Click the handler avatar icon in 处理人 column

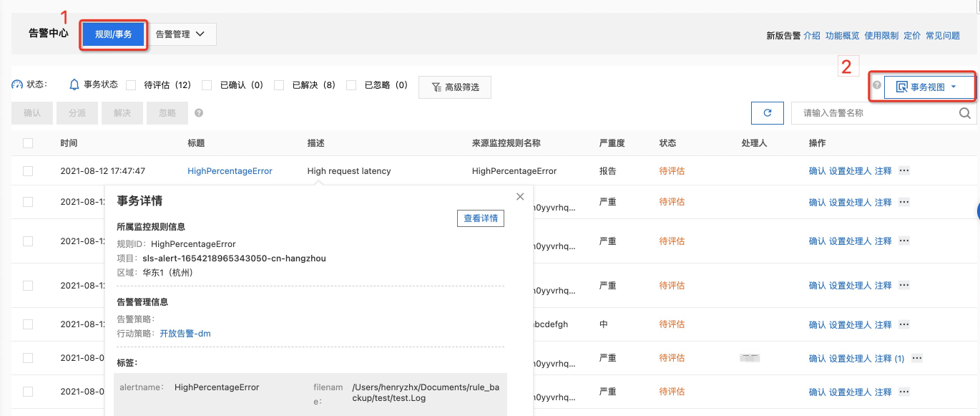pyautogui.click(x=749, y=357)
